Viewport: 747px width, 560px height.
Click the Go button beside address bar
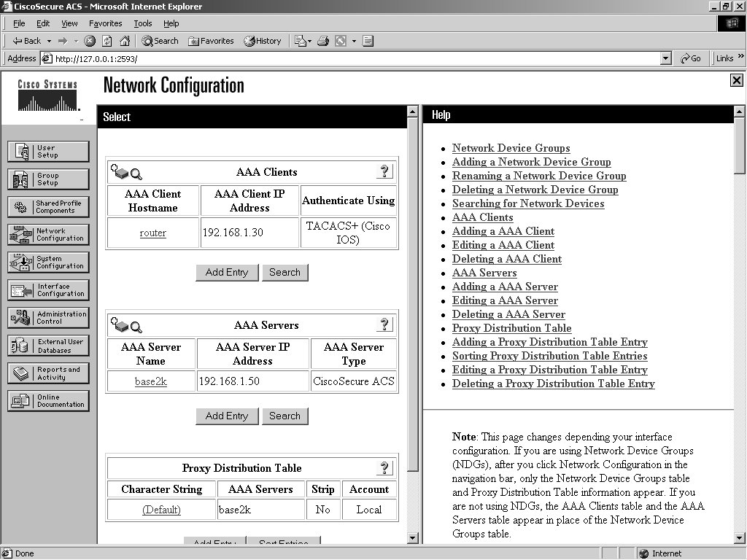(692, 58)
